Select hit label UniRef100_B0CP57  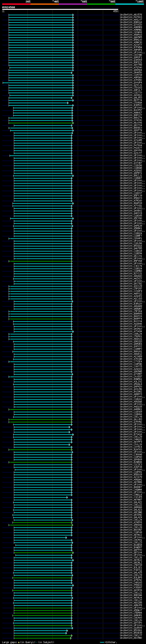click(x=131, y=110)
